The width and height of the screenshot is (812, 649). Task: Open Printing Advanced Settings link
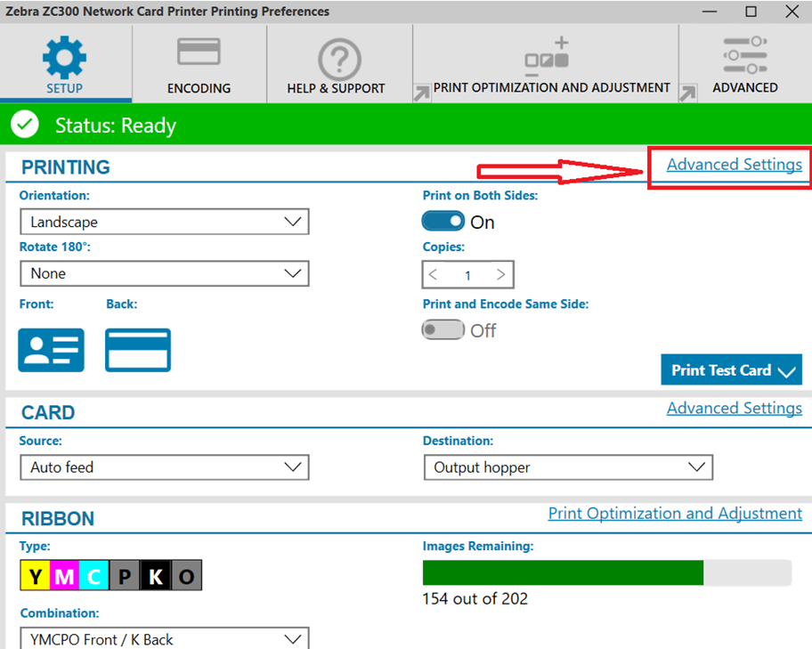click(735, 164)
